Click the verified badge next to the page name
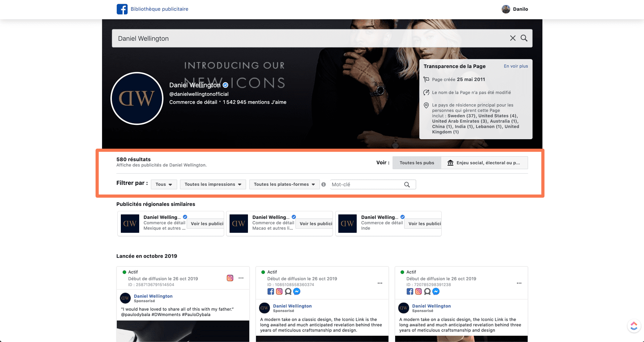644x342 pixels. pos(226,85)
